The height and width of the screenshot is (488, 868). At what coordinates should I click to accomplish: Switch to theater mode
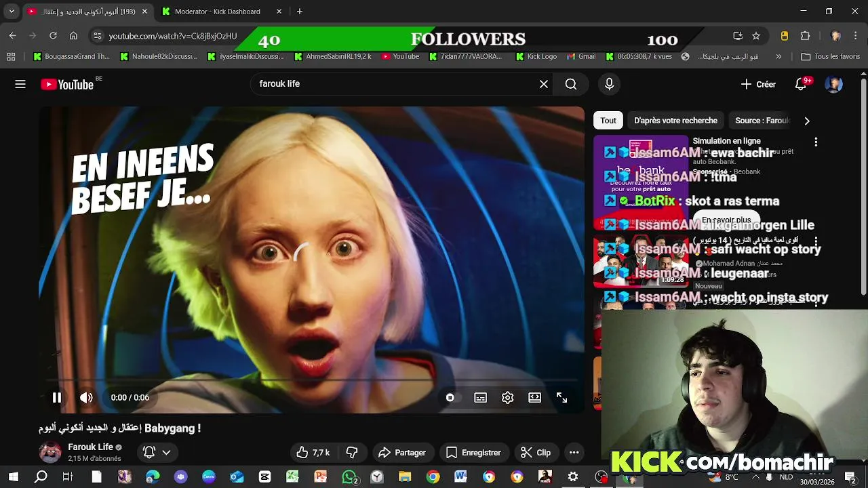tap(534, 398)
